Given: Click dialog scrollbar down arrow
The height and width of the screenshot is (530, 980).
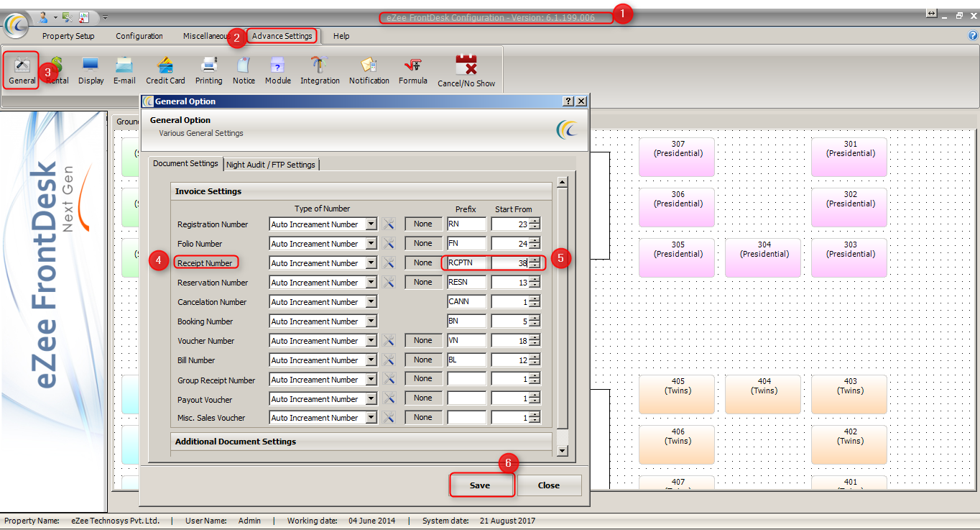Looking at the screenshot, I should tap(563, 451).
